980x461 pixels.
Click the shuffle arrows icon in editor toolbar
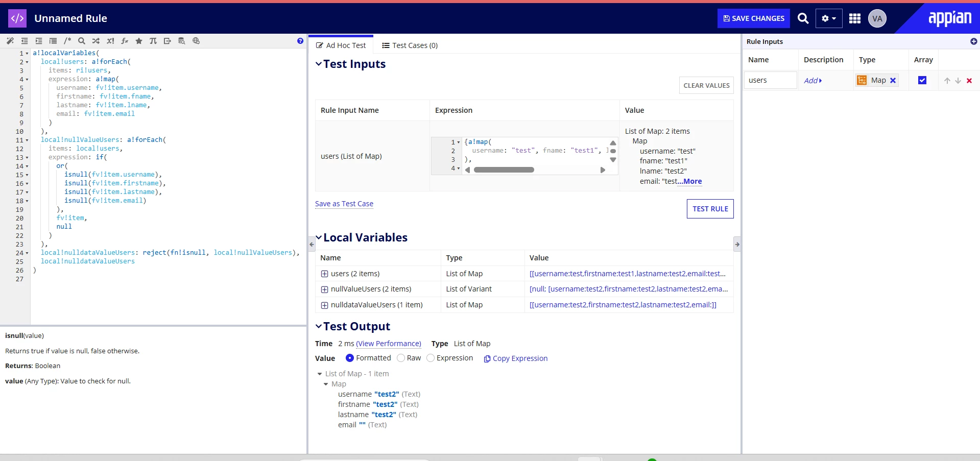[x=96, y=41]
